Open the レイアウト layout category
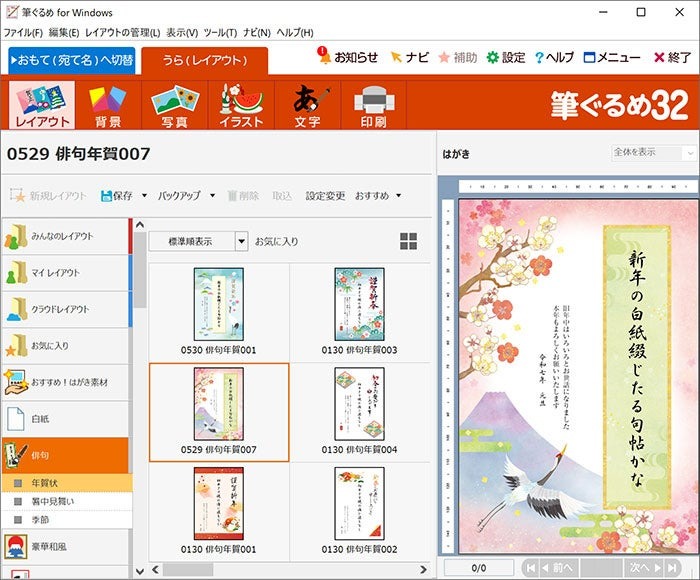Image resolution: width=700 pixels, height=580 pixels. pos(42,105)
